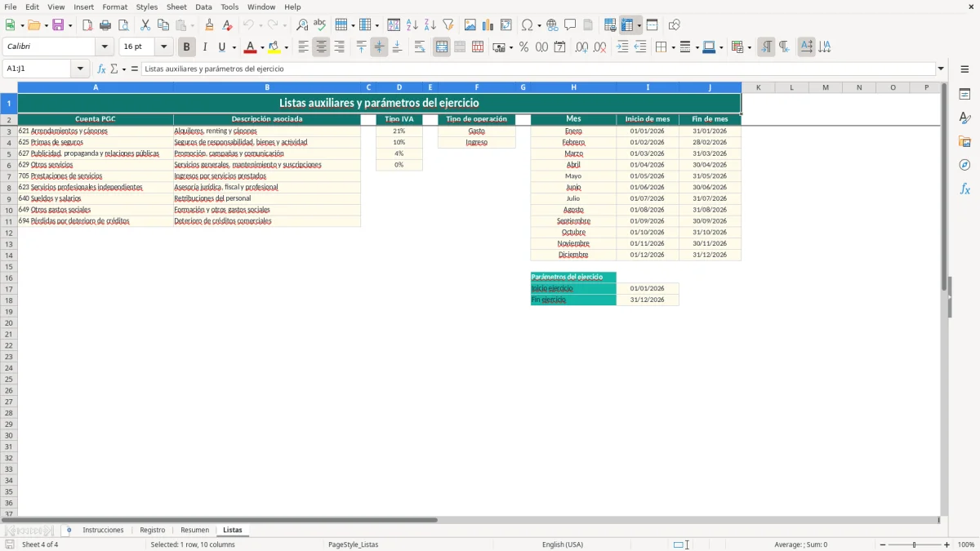Image resolution: width=980 pixels, height=551 pixels.
Task: Toggle align right
Action: (339, 47)
